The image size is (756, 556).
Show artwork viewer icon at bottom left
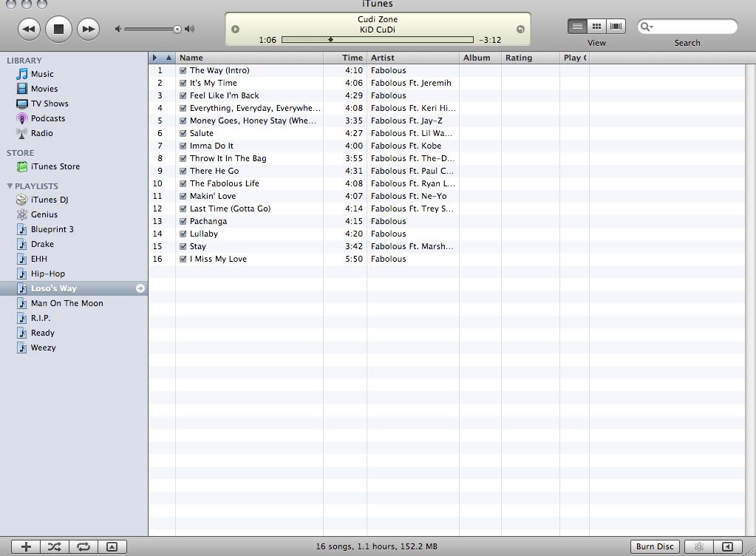(x=112, y=547)
